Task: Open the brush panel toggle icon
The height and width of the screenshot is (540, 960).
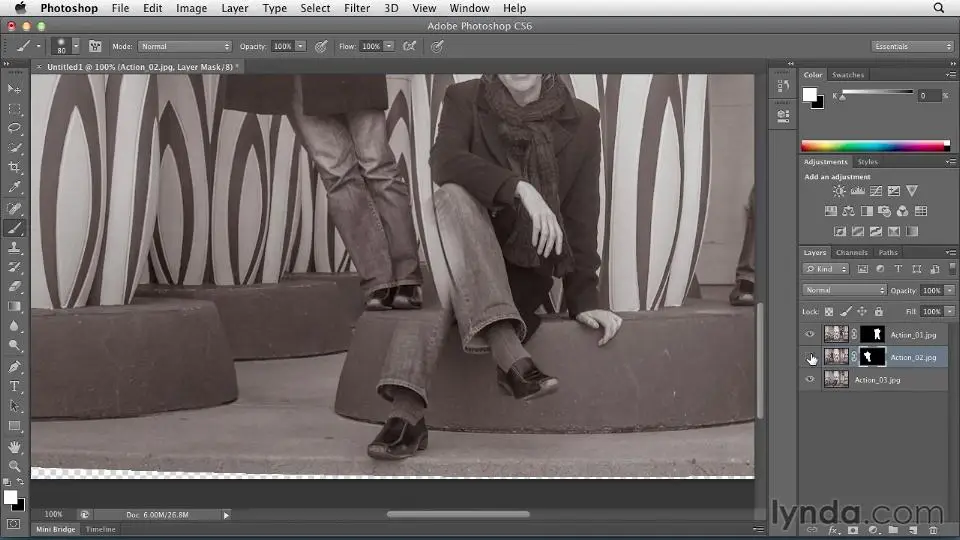Action: 96,46
